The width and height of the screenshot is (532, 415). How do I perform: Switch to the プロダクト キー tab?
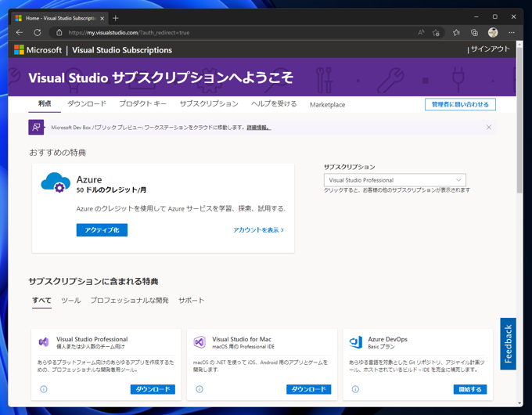143,104
